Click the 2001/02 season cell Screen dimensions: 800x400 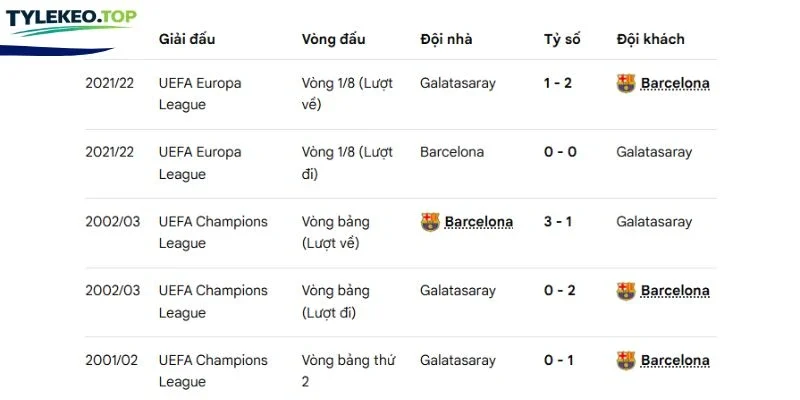[x=111, y=360]
